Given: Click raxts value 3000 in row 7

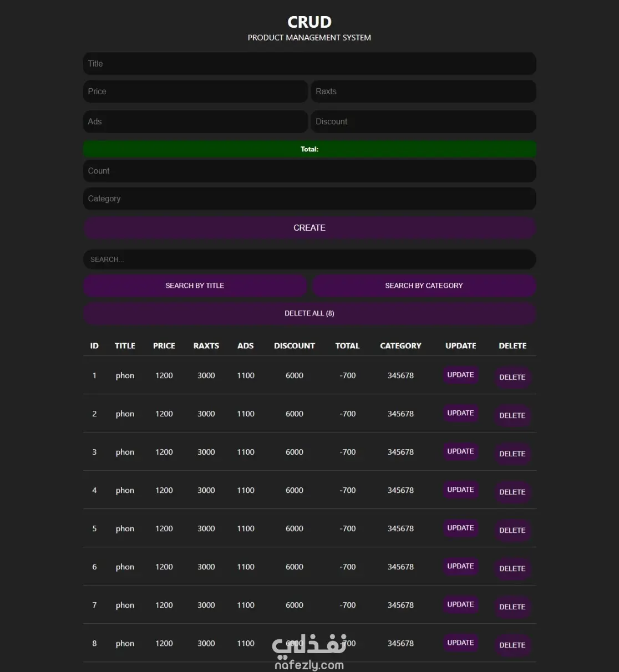Looking at the screenshot, I should tap(206, 605).
